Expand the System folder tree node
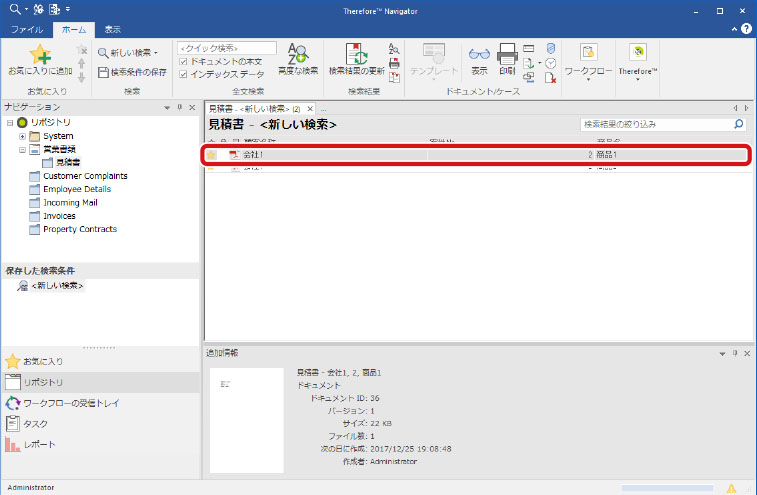Image resolution: width=757 pixels, height=495 pixels. click(x=22, y=136)
